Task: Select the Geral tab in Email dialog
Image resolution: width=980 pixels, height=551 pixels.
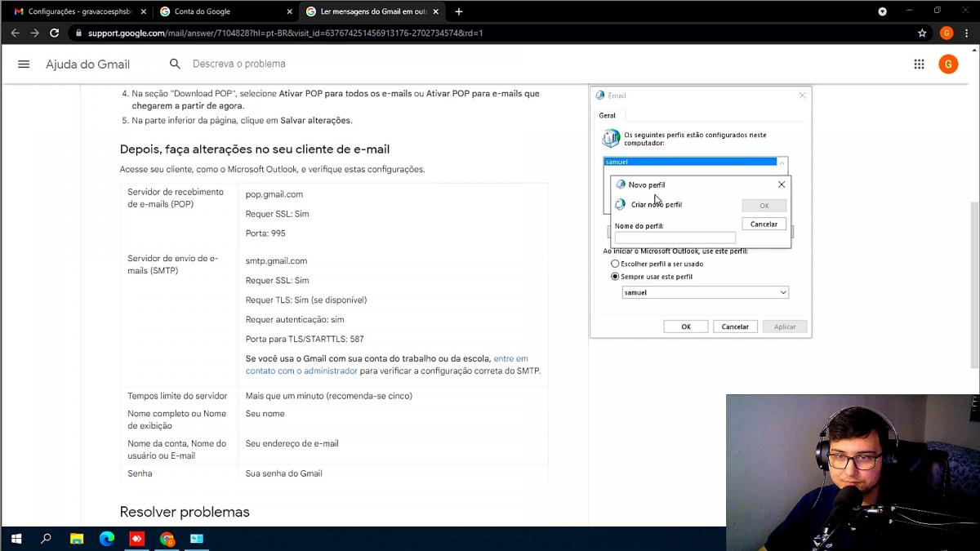Action: tap(608, 115)
